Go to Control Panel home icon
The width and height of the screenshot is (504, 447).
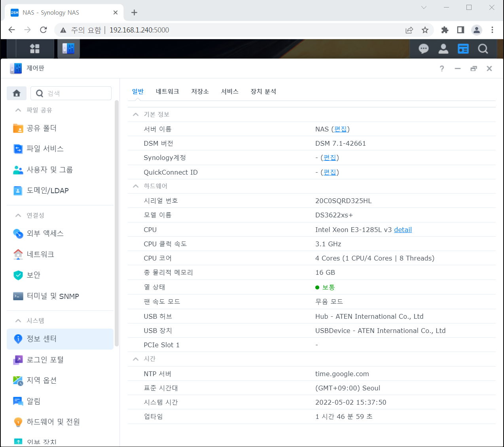coord(17,93)
